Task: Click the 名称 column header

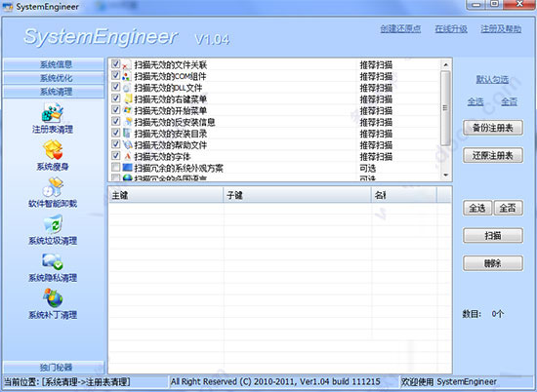Action: [404, 195]
